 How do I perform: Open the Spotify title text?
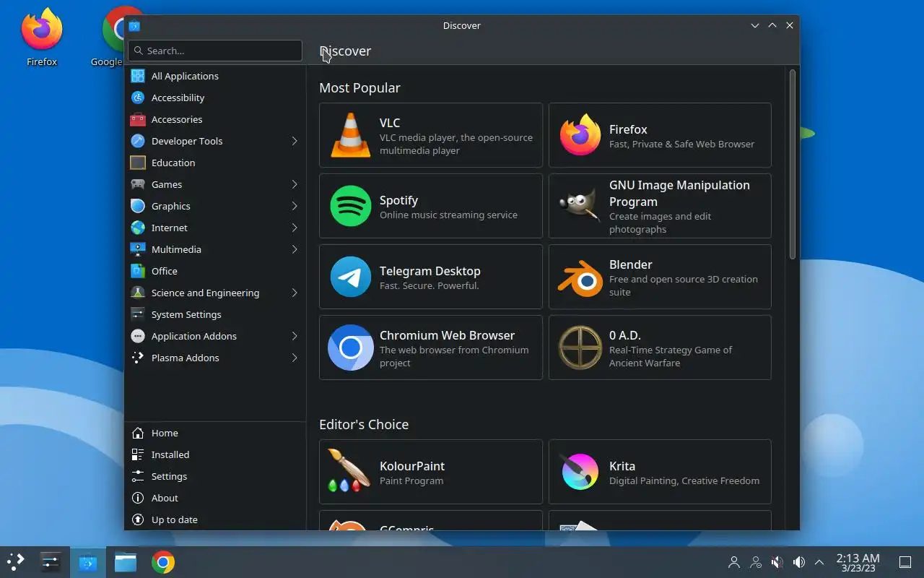coord(399,200)
